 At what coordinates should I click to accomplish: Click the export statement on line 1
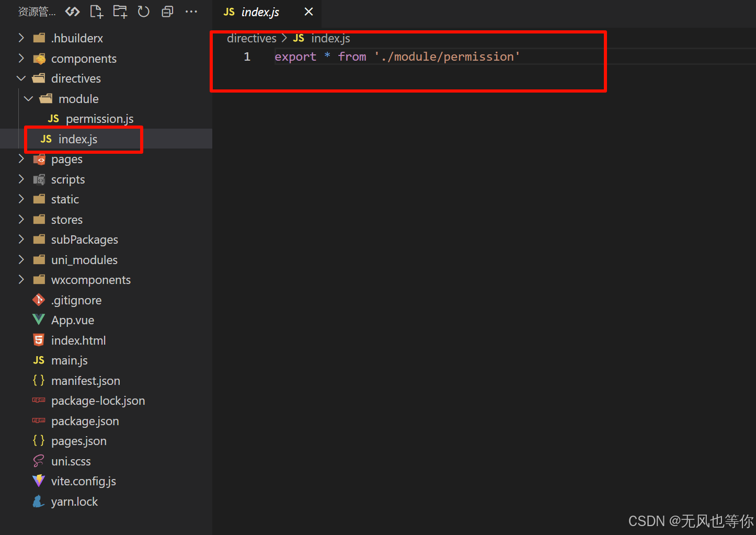click(397, 56)
